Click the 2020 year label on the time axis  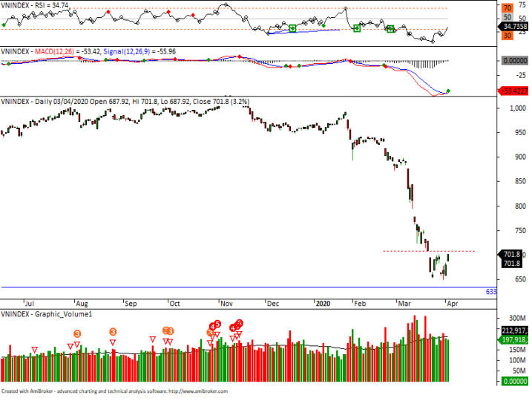[x=323, y=304]
